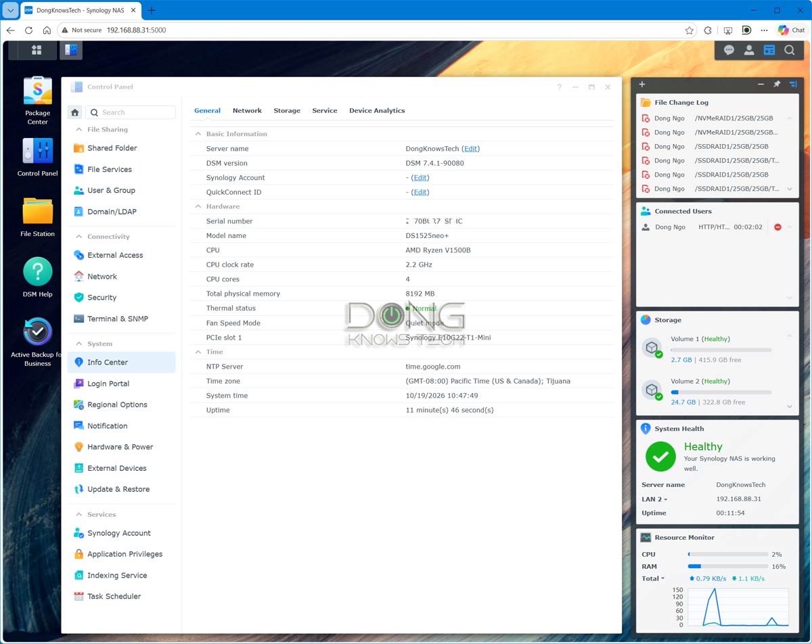Collapse the System sidebar section
Viewport: 812px width, 644px height.
pyautogui.click(x=78, y=344)
